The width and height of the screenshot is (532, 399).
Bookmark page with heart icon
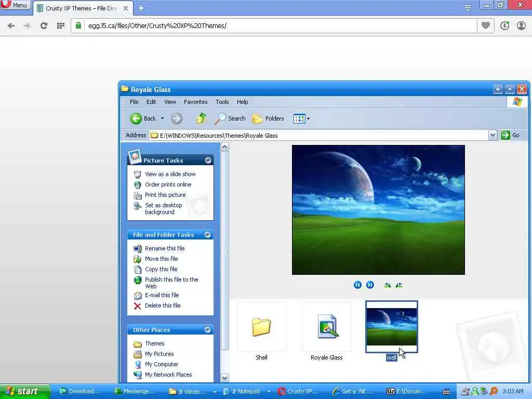tap(486, 25)
